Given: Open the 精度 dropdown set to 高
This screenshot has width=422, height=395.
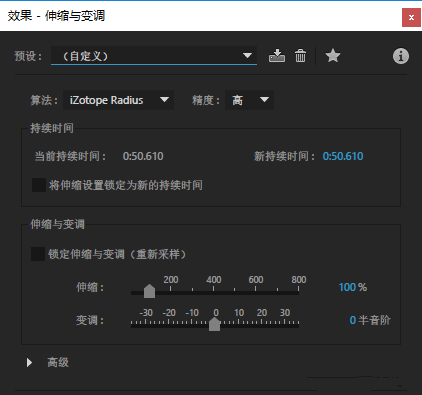Looking at the screenshot, I should click(x=249, y=100).
